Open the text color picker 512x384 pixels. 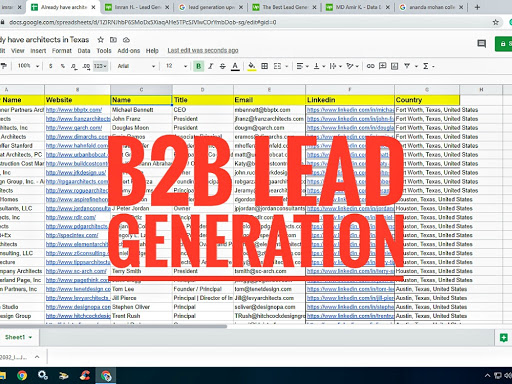(235, 66)
